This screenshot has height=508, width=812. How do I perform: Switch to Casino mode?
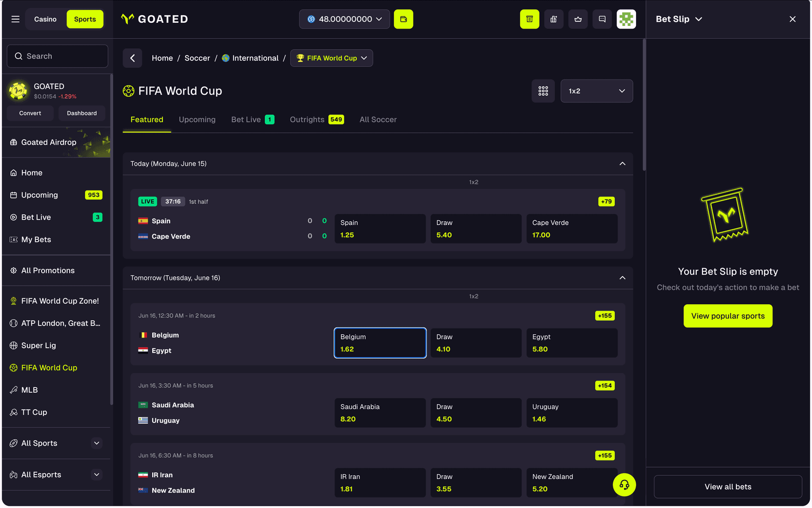pyautogui.click(x=45, y=19)
